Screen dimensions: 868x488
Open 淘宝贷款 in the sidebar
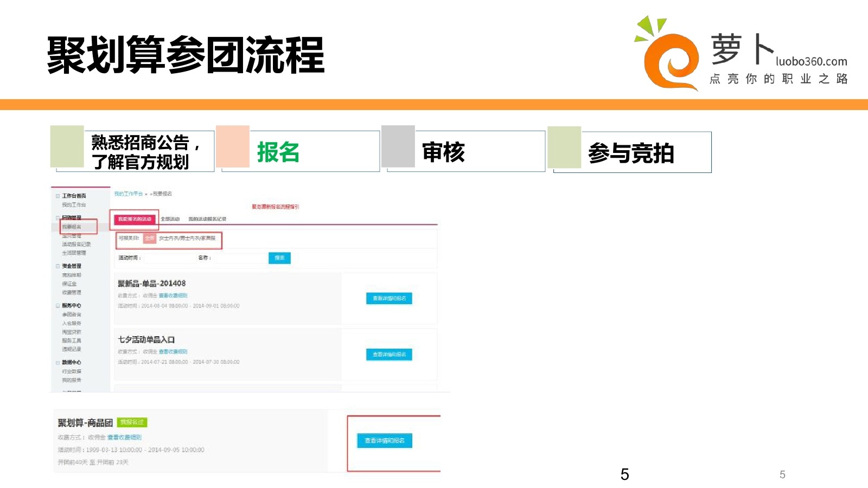[x=72, y=332]
